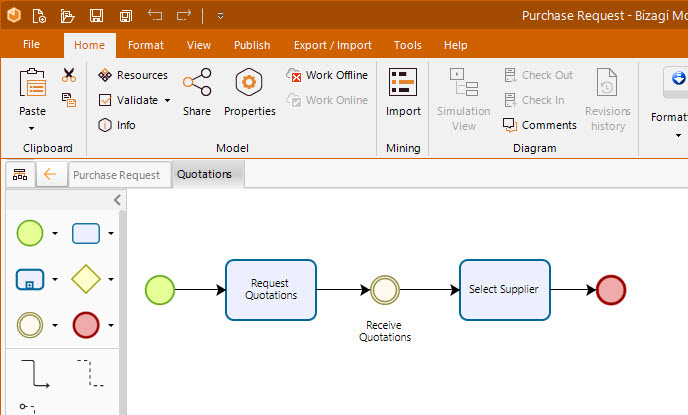Screen dimensions: 688x415
Task: Click the Cut scissors icon
Action: click(69, 75)
